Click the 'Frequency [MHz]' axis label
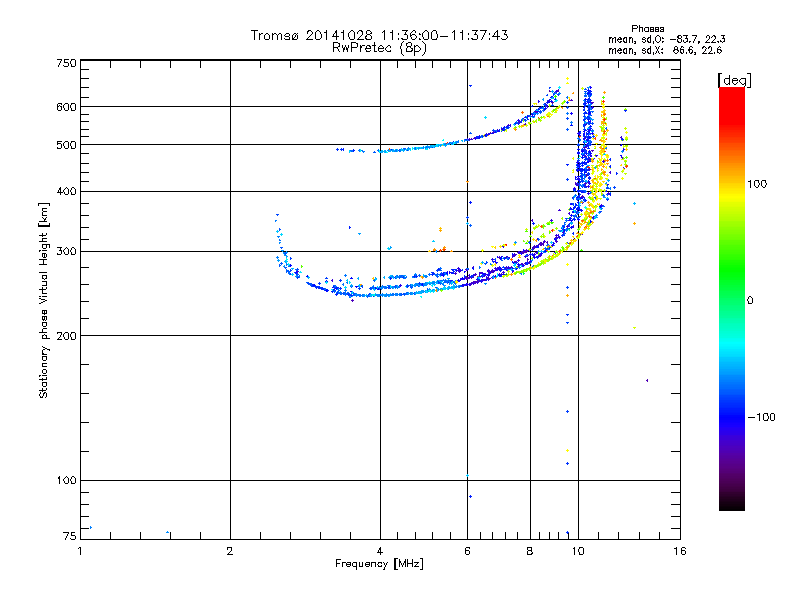The image size is (800, 600). [379, 564]
